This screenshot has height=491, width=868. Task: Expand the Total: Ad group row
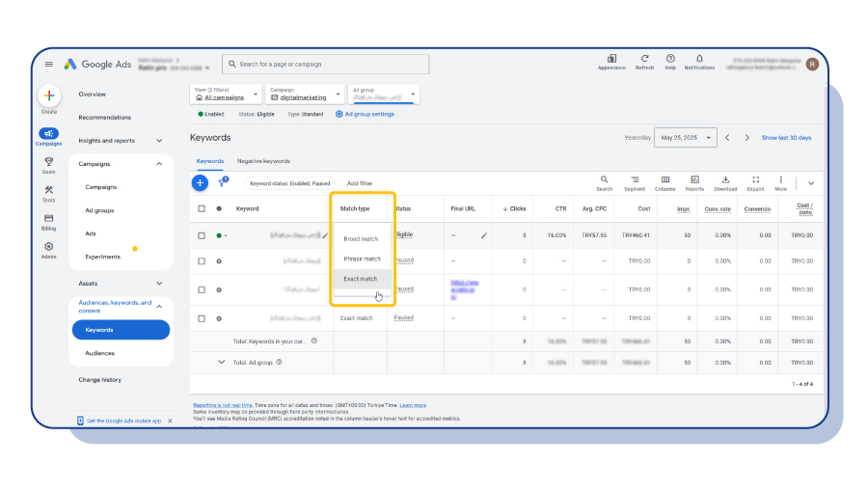(x=222, y=363)
